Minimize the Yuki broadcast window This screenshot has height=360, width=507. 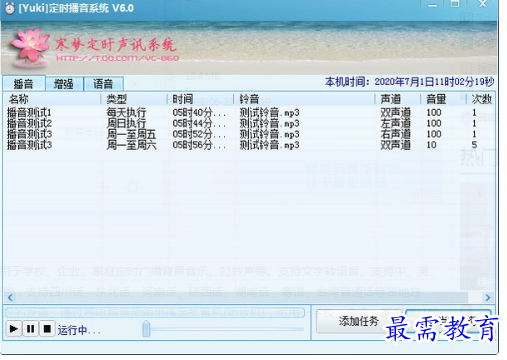pyautogui.click(x=432, y=6)
